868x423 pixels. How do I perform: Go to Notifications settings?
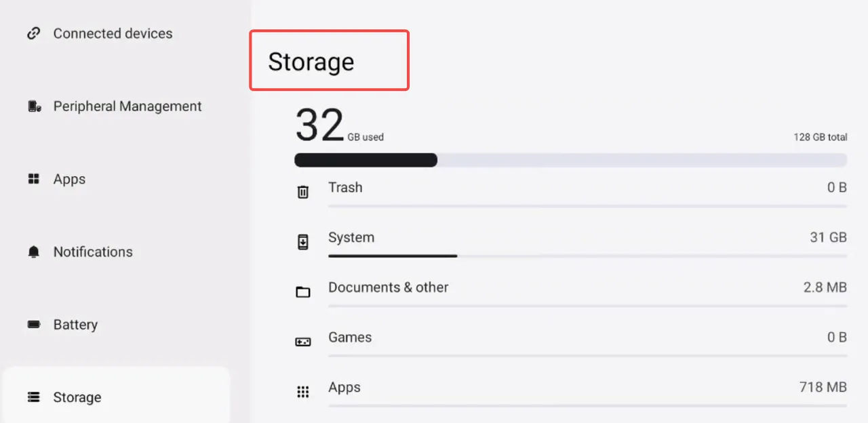pyautogui.click(x=93, y=252)
